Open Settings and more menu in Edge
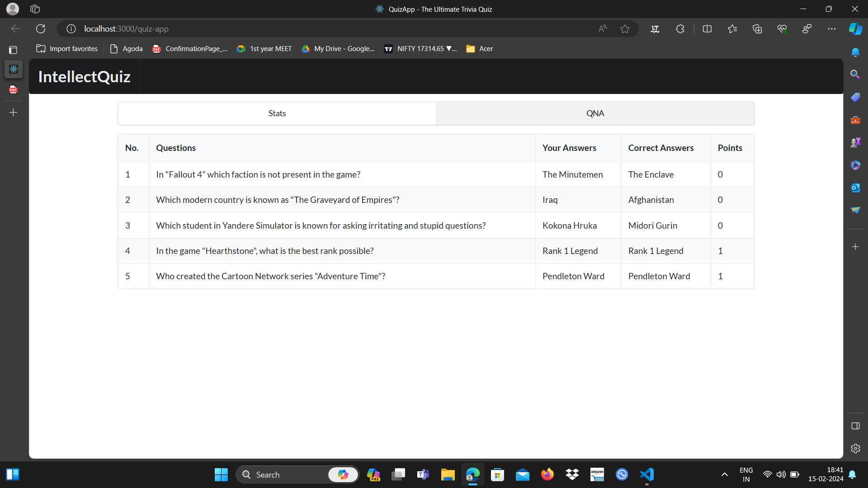Screen dimensions: 868x488 point(832,28)
